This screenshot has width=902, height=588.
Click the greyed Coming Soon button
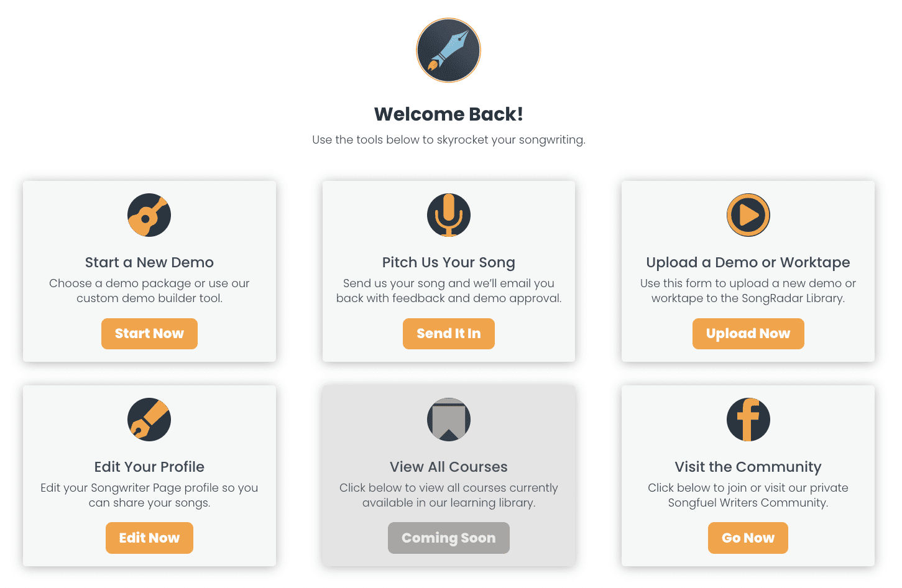[x=449, y=538]
